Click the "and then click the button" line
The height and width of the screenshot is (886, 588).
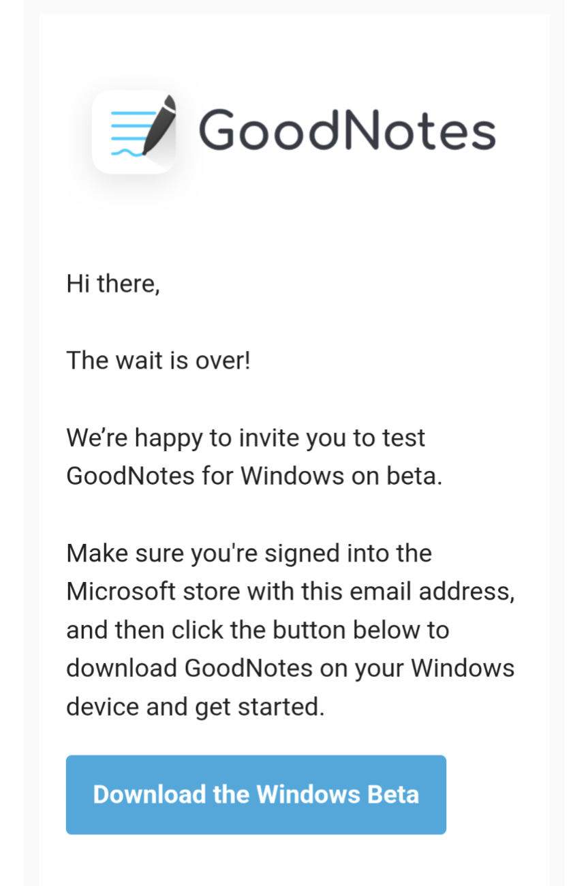pyautogui.click(x=258, y=630)
